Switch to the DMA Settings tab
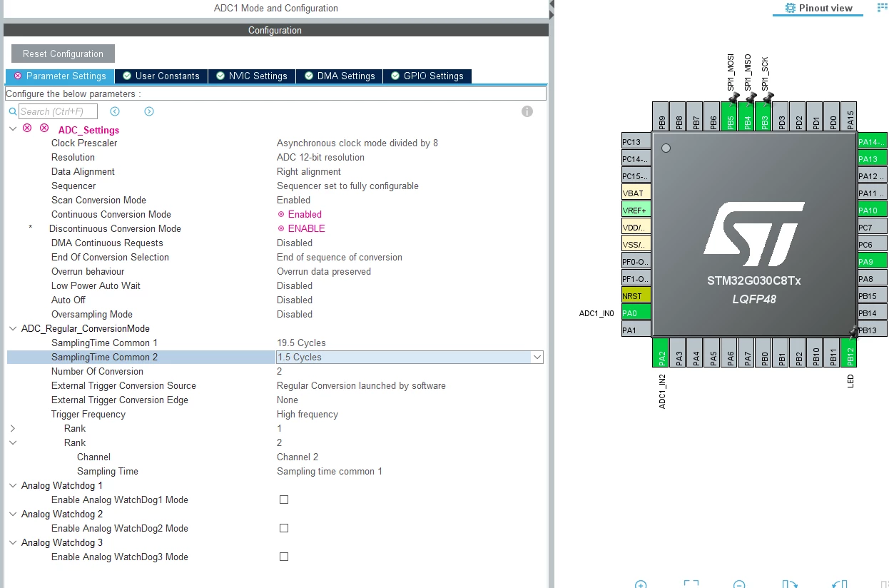Viewport: 889px width, 588px height. click(340, 76)
